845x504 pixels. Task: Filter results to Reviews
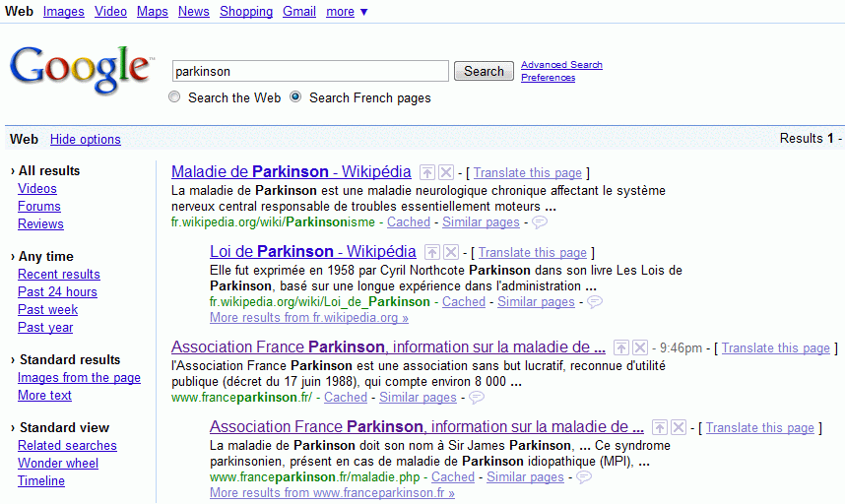[x=40, y=224]
